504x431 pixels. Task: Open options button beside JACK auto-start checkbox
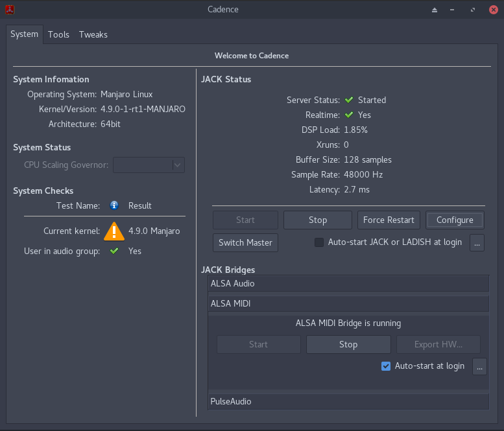(477, 242)
